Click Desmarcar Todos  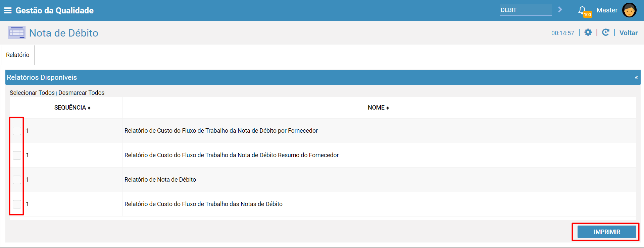(x=82, y=93)
